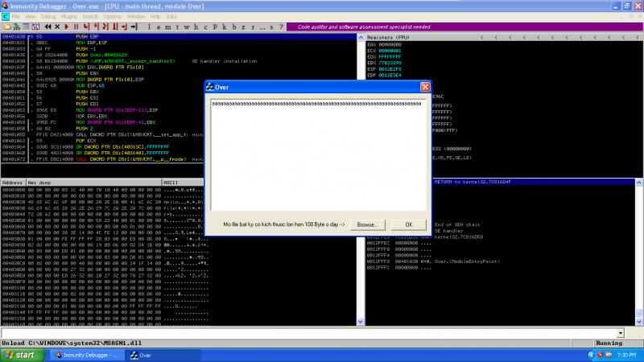Click the z toolbar button
Viewport: 644px width, 362px height.
click(x=244, y=27)
